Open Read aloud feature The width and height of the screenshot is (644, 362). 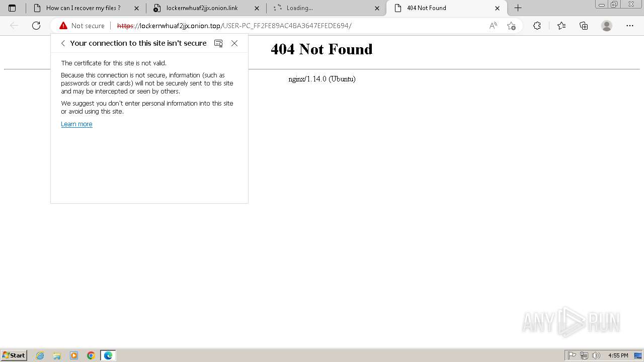493,26
